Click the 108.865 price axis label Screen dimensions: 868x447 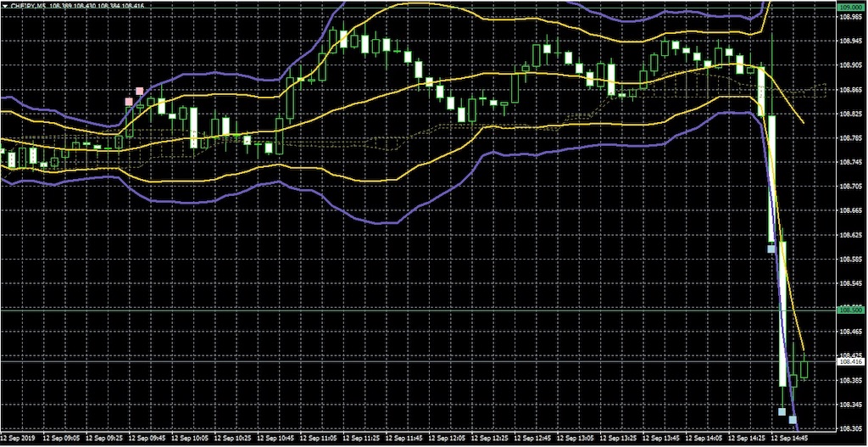click(x=851, y=90)
